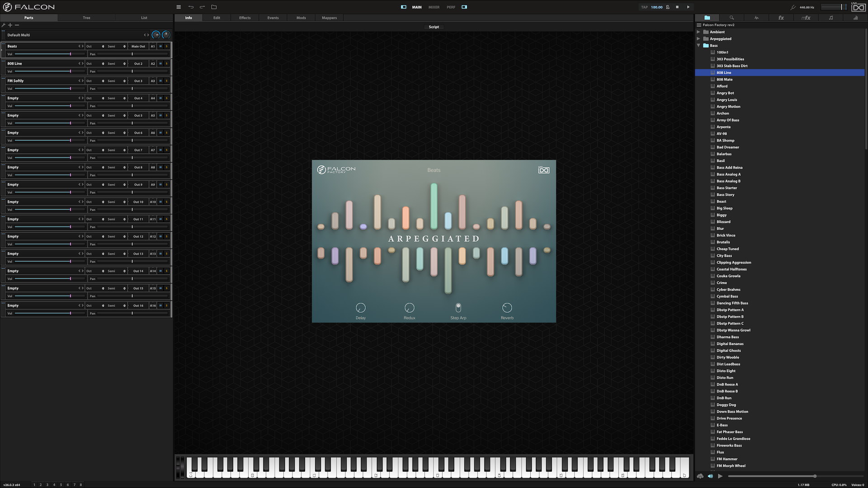Click the TAP tempo button

(644, 7)
